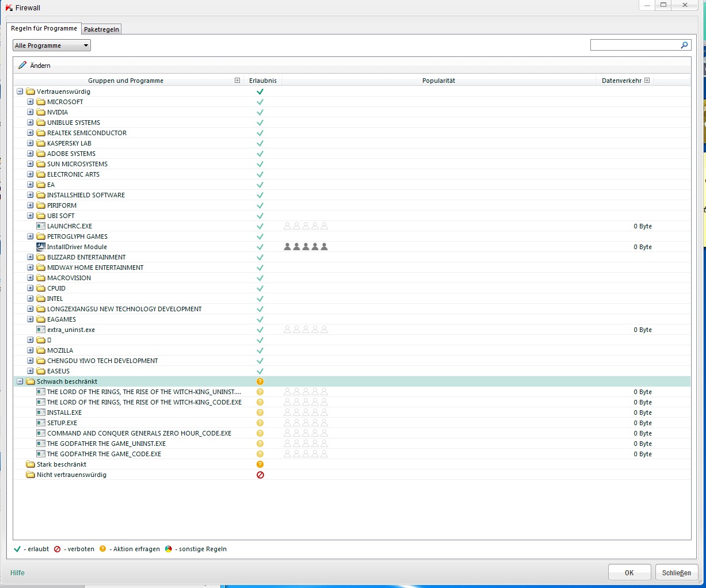Click permission checkmark for Vertrauenswürdig group
The image size is (706, 588).
pyautogui.click(x=260, y=91)
